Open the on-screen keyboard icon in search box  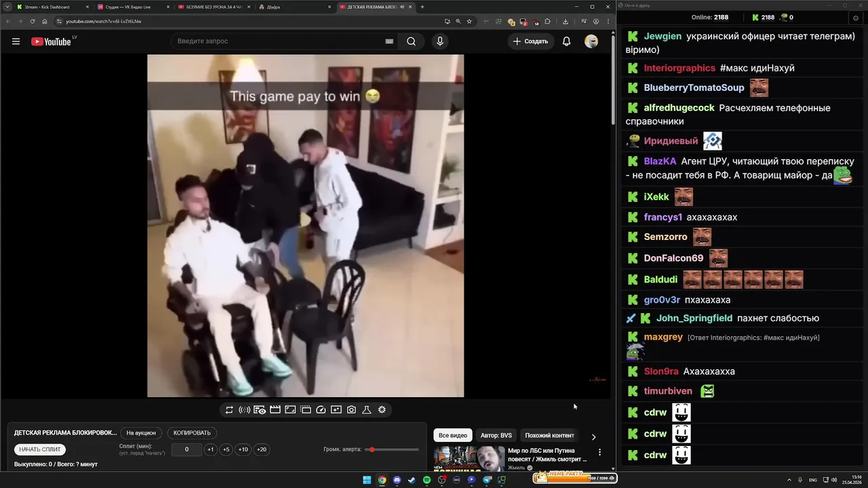pos(389,41)
